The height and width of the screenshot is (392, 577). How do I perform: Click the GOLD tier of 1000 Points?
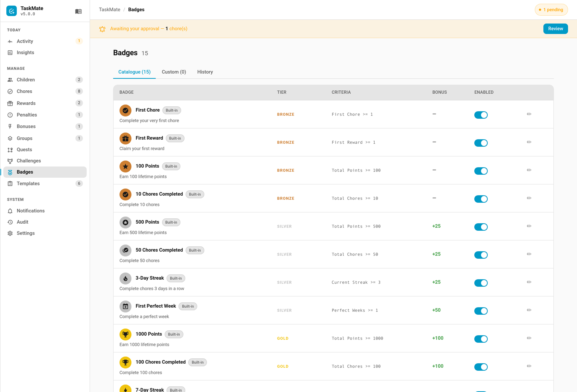pos(283,339)
